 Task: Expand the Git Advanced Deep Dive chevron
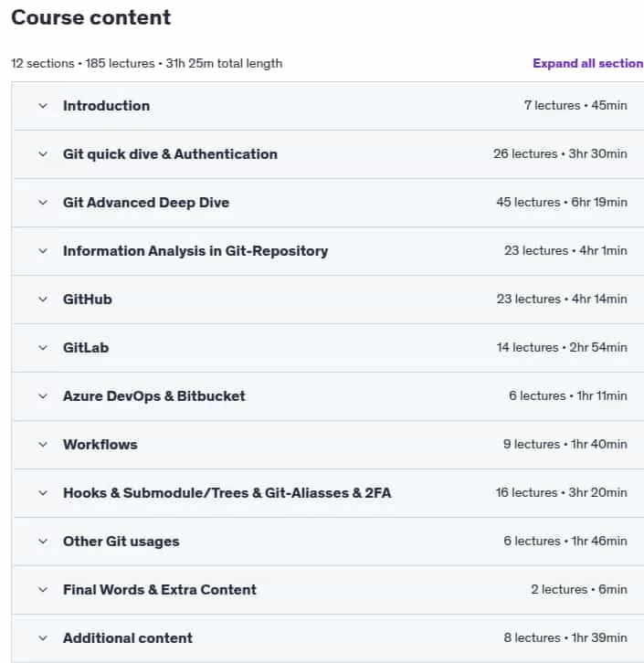tap(43, 203)
